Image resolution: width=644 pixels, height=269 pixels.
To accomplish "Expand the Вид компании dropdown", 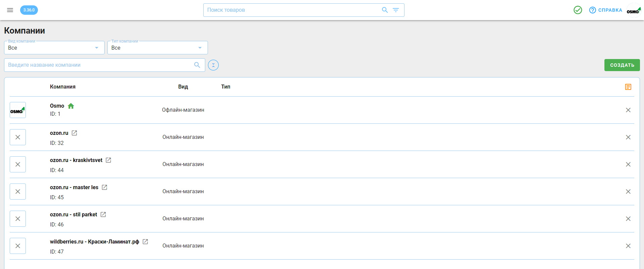I will tap(54, 48).
